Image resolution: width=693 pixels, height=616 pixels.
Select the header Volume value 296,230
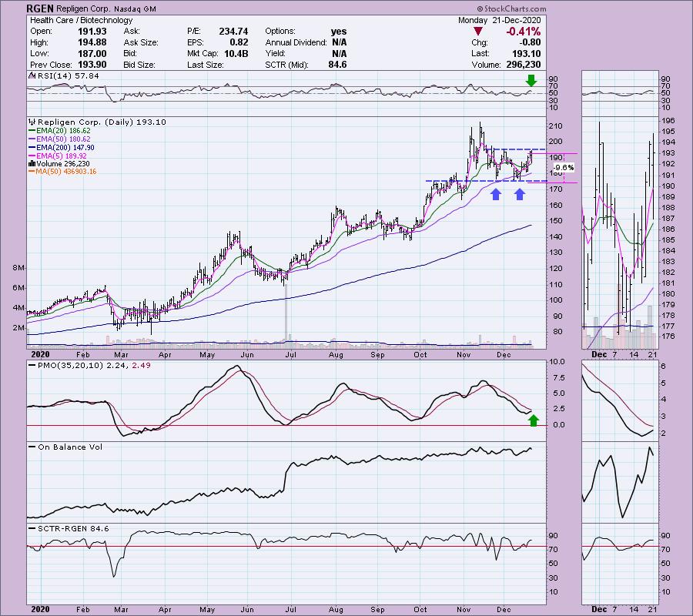click(x=524, y=65)
